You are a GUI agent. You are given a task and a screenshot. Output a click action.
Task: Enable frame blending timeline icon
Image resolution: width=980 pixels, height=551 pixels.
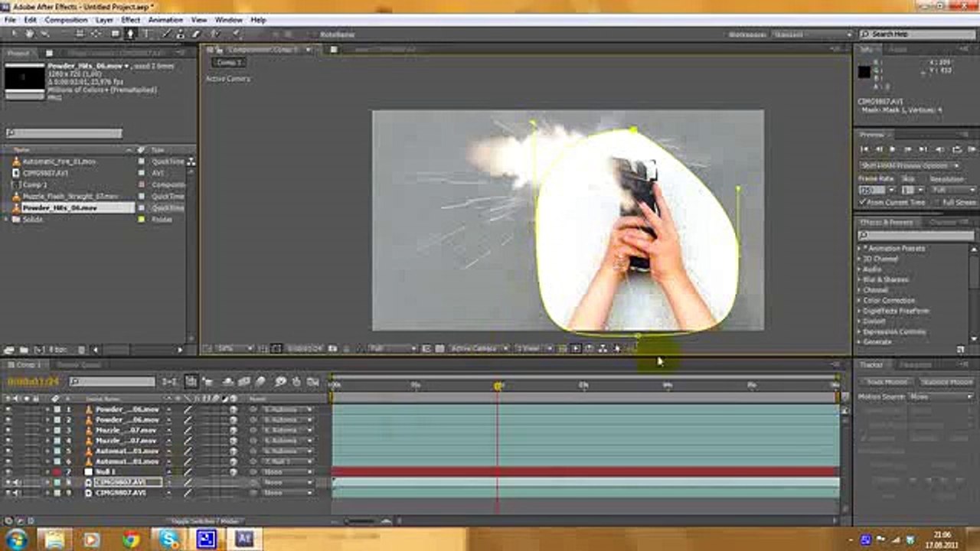click(x=245, y=381)
